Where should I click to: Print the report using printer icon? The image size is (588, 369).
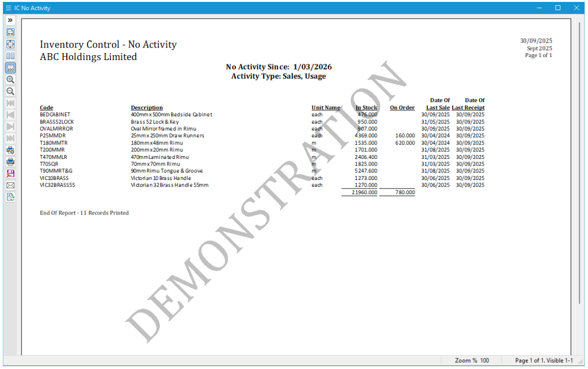click(10, 162)
